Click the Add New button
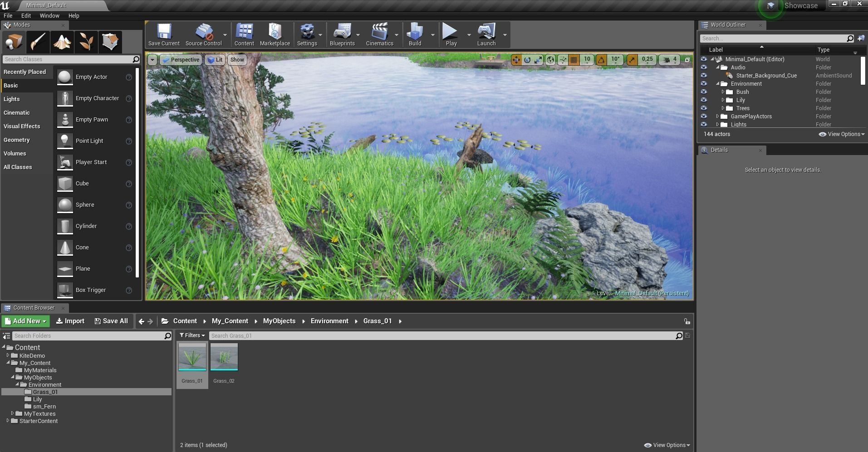 point(26,321)
